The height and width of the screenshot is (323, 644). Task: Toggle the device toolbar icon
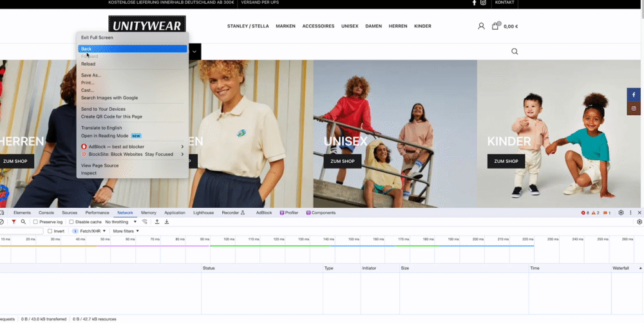tap(2, 212)
